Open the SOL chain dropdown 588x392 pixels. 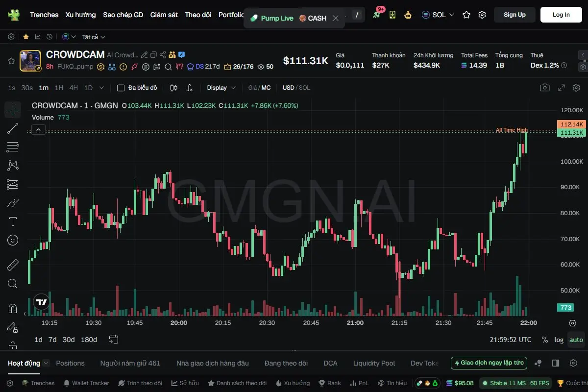438,15
